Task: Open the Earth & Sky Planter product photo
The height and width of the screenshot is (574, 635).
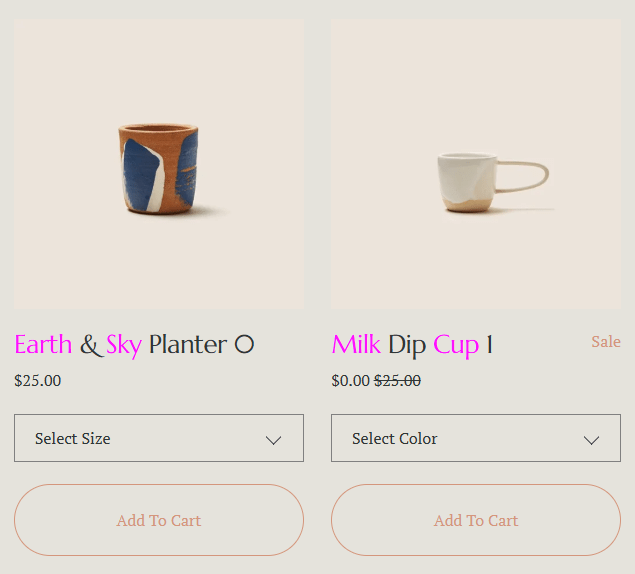Action: pos(159,164)
